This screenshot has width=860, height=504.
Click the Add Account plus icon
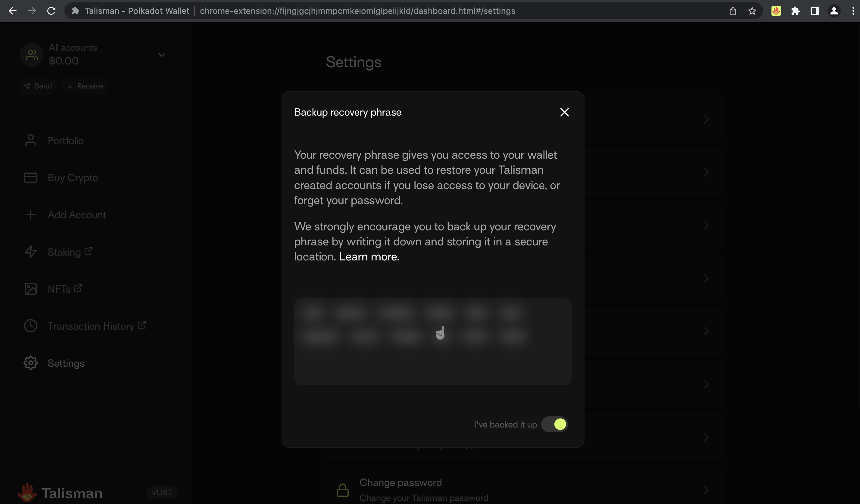point(31,215)
